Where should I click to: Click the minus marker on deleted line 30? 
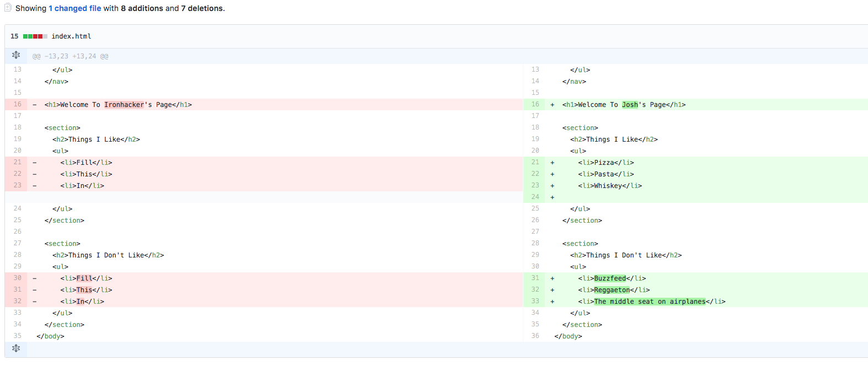(x=34, y=278)
